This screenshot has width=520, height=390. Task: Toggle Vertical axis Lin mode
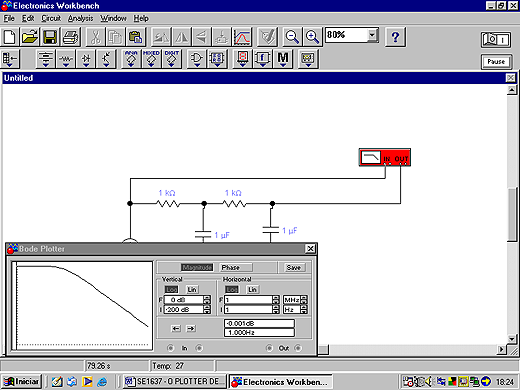[x=192, y=289]
